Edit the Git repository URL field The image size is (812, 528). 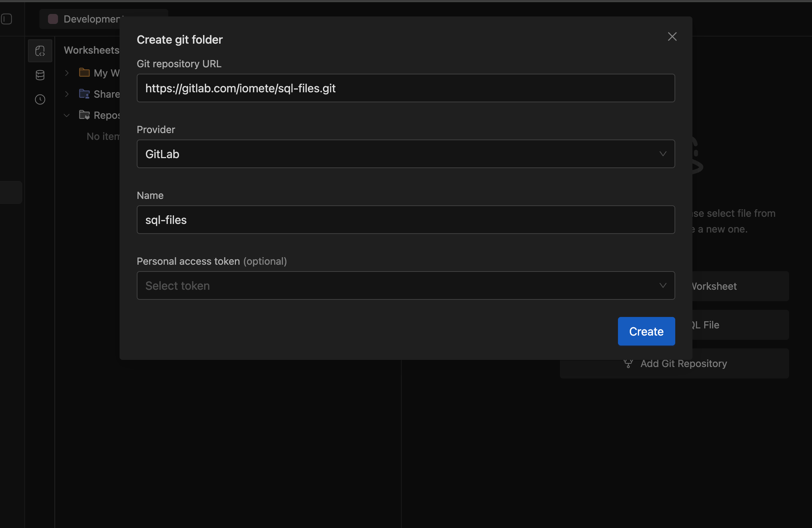(x=406, y=88)
